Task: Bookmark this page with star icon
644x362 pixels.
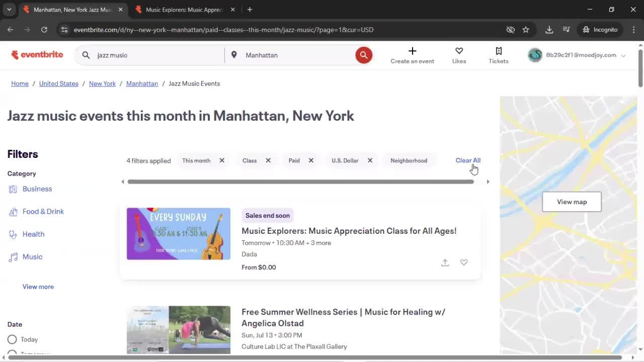Action: click(x=526, y=30)
